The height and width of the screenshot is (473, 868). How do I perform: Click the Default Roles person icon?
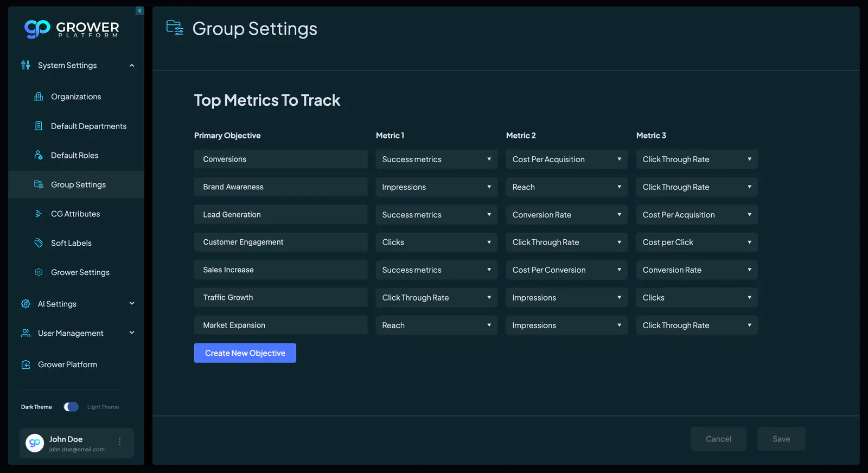click(39, 155)
